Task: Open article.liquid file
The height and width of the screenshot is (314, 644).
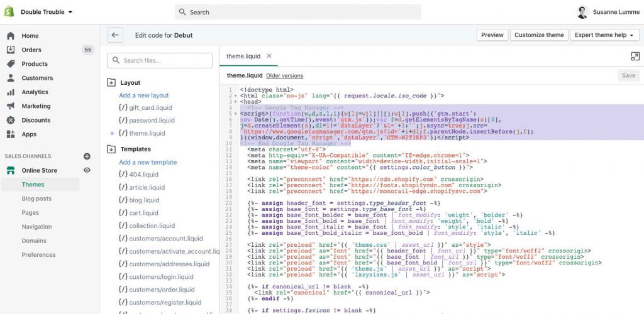Action: (x=142, y=187)
